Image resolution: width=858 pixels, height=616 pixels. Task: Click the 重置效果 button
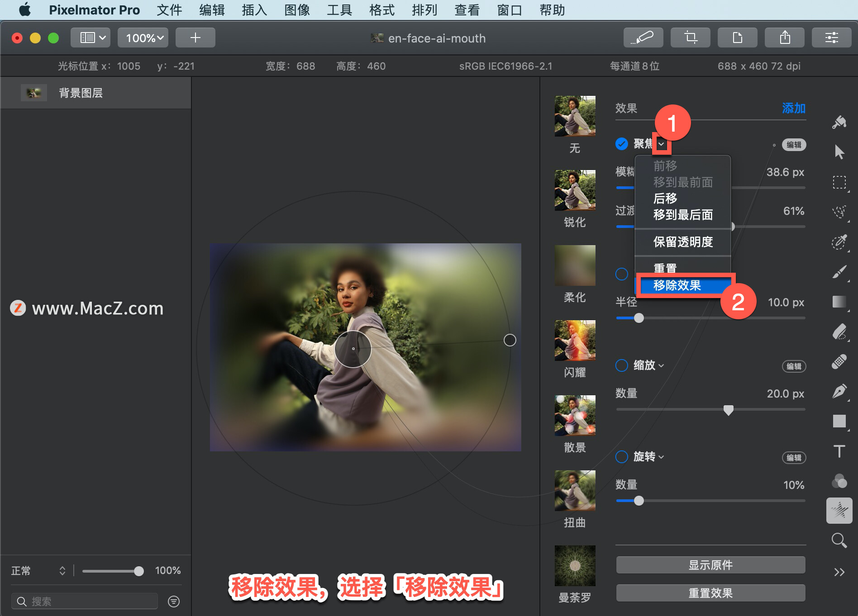[x=710, y=593]
